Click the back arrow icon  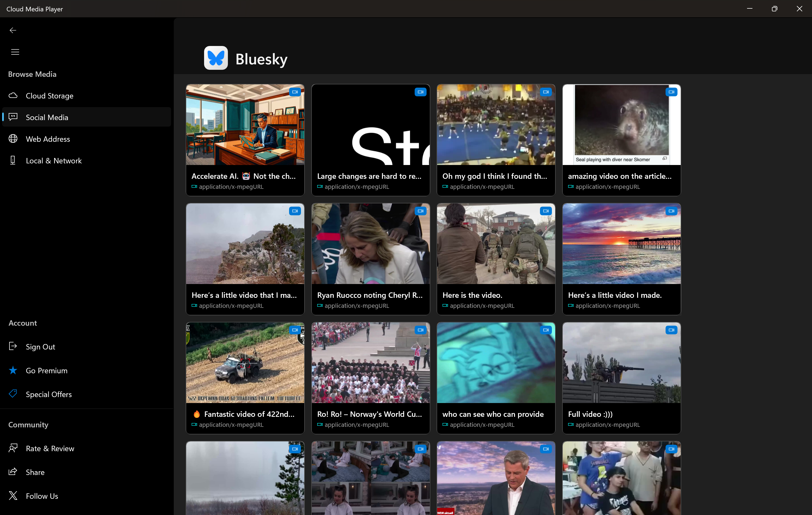(x=13, y=30)
